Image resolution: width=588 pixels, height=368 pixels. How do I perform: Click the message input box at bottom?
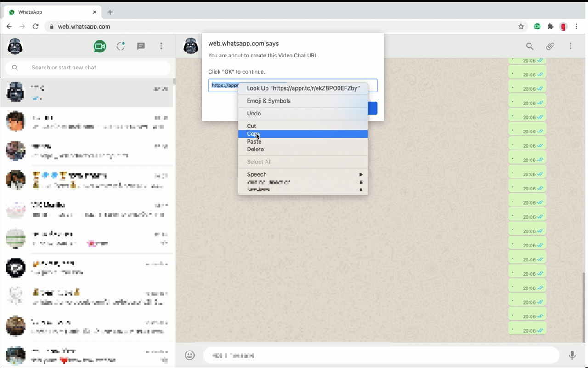(381, 355)
